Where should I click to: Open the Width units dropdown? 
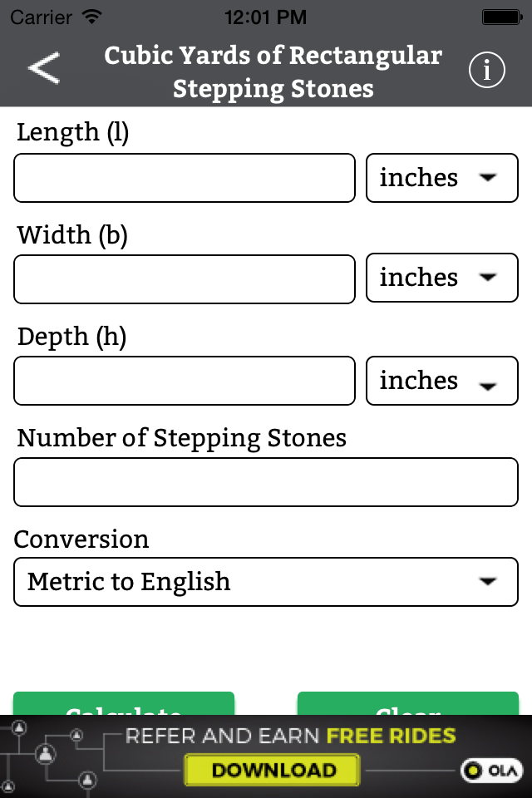pyautogui.click(x=441, y=278)
